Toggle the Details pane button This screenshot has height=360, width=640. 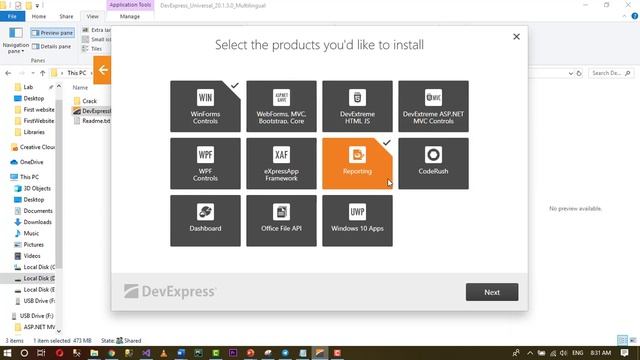pos(52,47)
